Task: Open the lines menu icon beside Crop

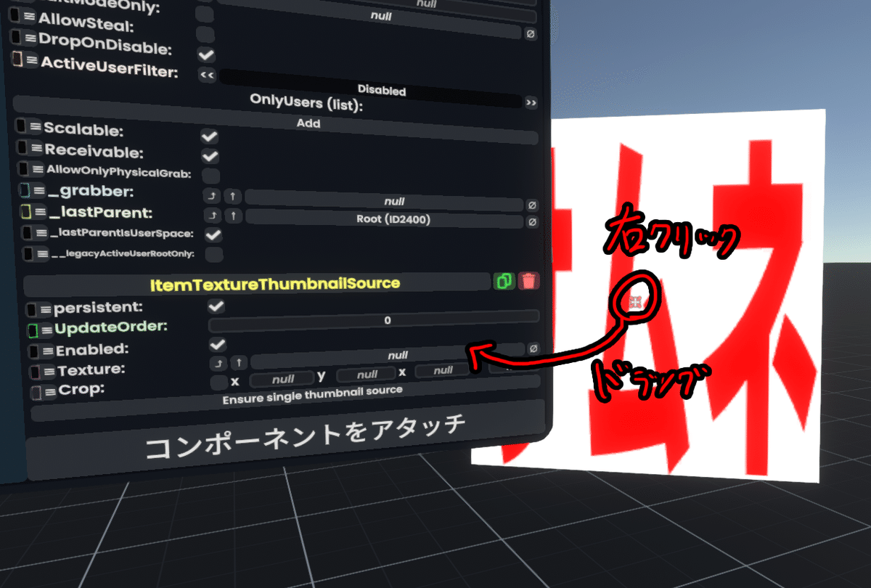Action: point(50,392)
